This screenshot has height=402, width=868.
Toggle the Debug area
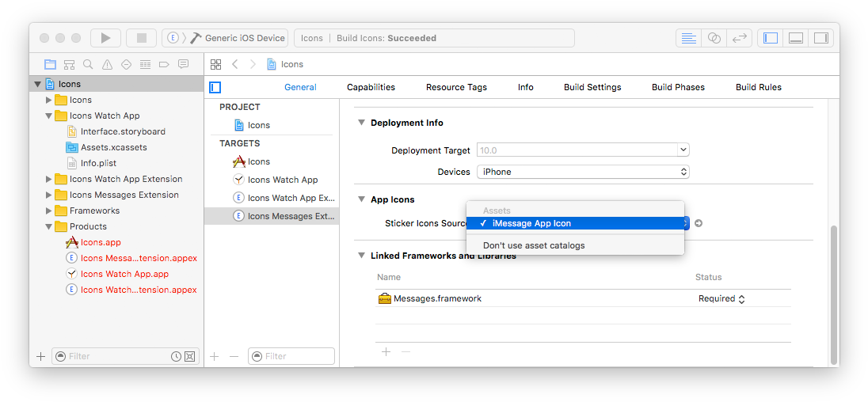click(795, 38)
